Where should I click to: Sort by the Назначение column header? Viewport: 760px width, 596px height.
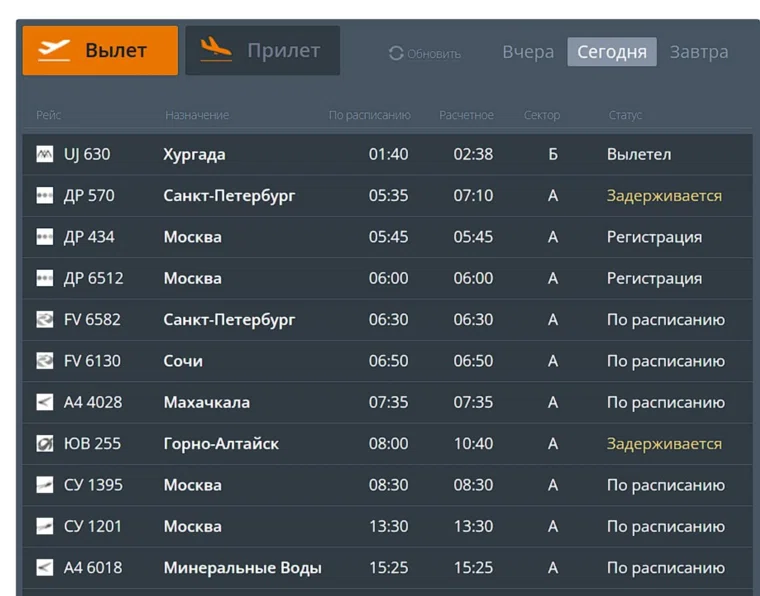pyautogui.click(x=197, y=115)
